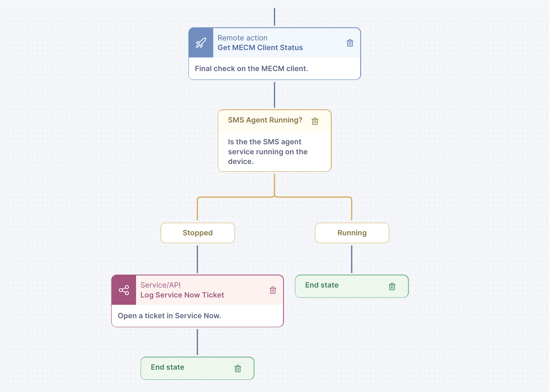This screenshot has width=549, height=392.
Task: Delete the Get MECM Client Status node
Action: point(350,43)
